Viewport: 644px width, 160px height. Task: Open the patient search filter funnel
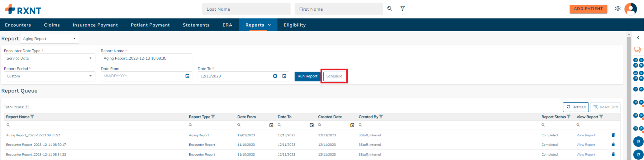[x=402, y=8]
